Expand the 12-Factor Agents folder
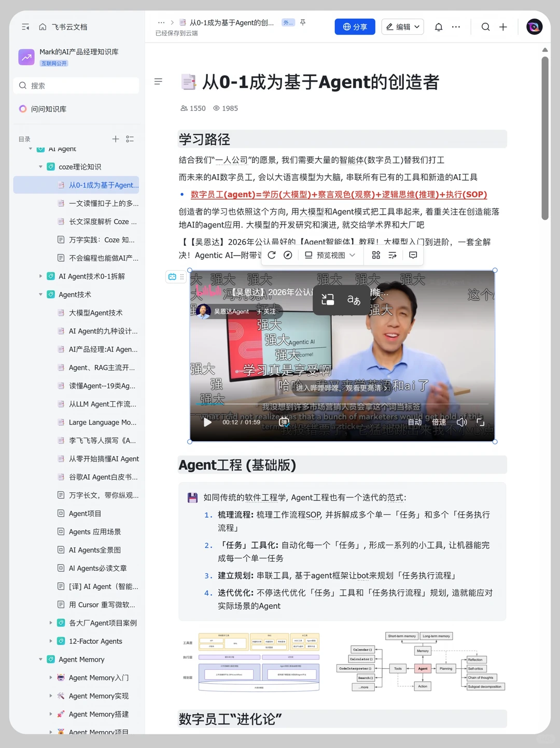This screenshot has width=560, height=748. pyautogui.click(x=51, y=641)
